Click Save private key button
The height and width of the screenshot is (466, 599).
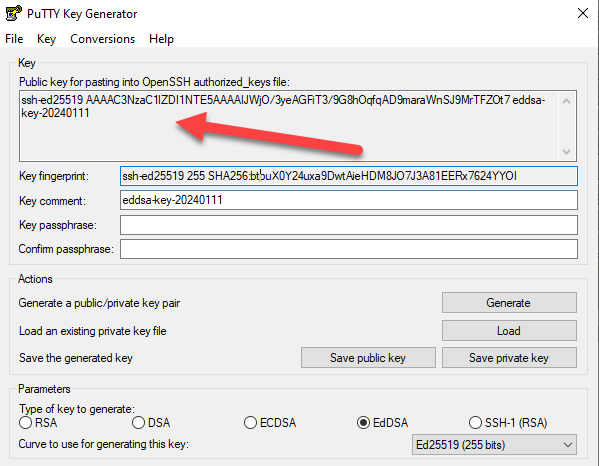[509, 358]
